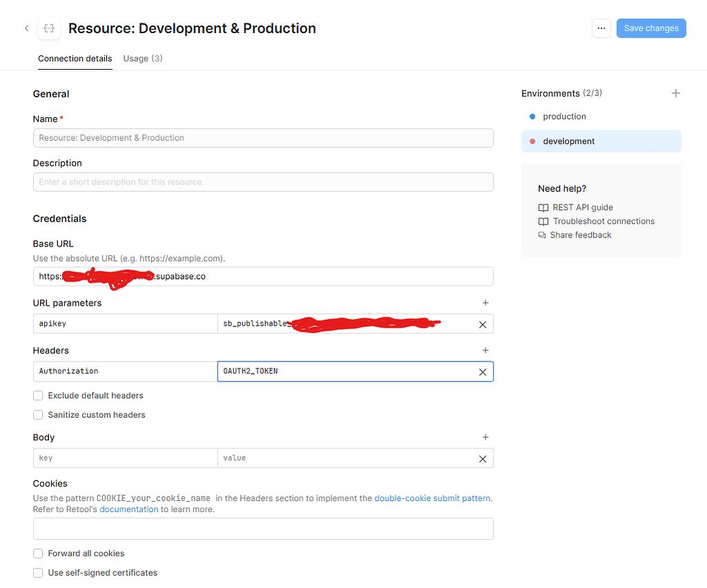707x588 pixels.
Task: Click the Save changes button
Action: (x=650, y=28)
